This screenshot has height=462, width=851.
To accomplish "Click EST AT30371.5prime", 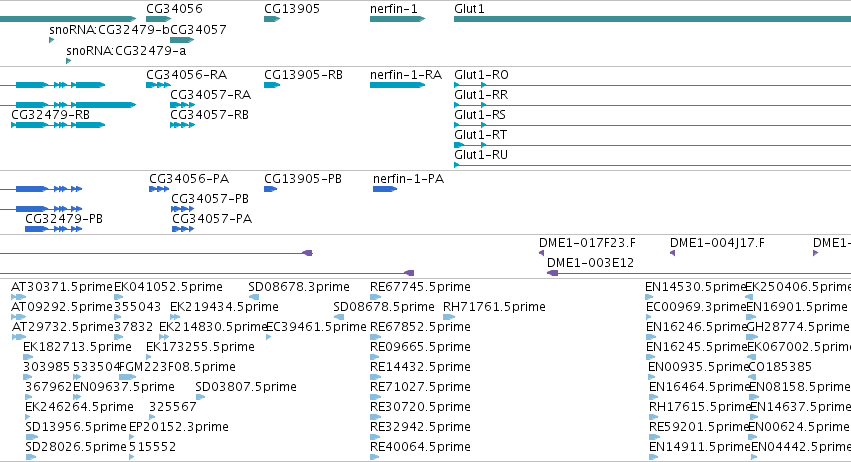I will point(62,287).
